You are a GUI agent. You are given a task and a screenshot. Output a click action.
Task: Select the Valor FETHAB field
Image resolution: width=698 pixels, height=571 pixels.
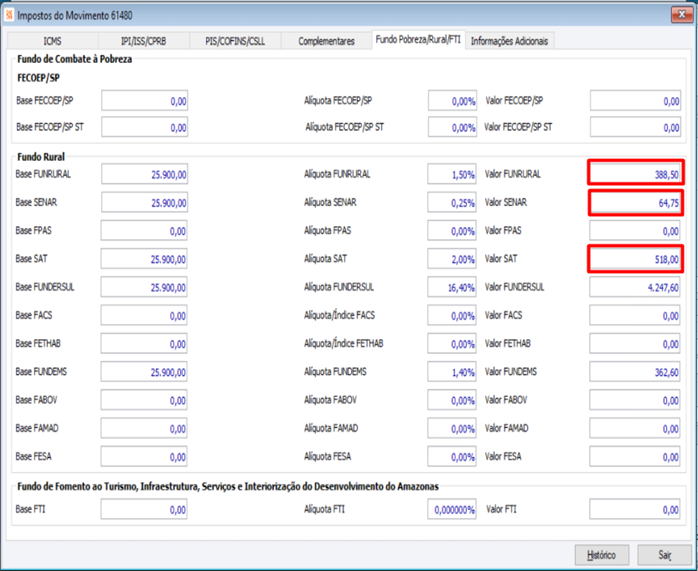(635, 343)
